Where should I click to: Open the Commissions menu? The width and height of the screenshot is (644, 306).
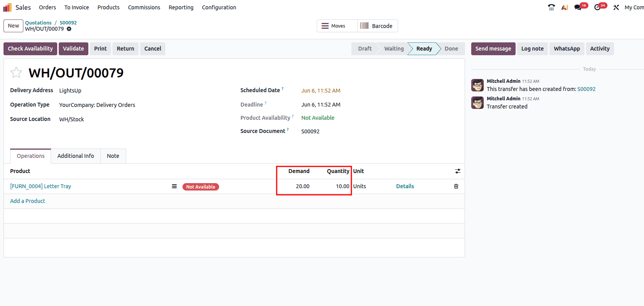pyautogui.click(x=144, y=7)
